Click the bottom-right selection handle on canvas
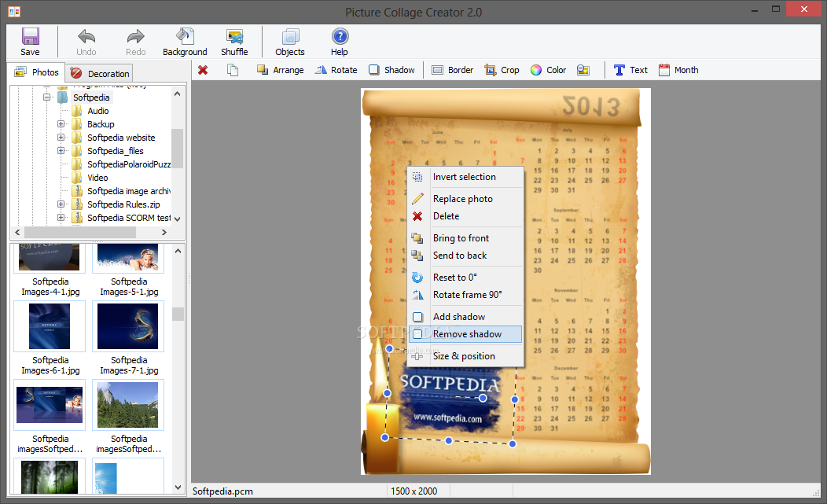This screenshot has height=504, width=827. click(512, 443)
